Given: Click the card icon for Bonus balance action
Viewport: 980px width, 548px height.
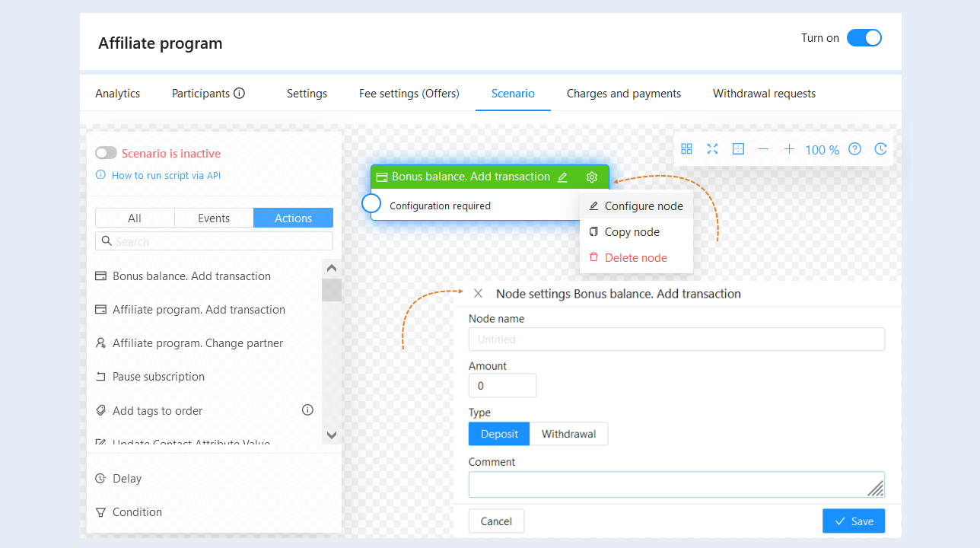Looking at the screenshot, I should tap(100, 276).
